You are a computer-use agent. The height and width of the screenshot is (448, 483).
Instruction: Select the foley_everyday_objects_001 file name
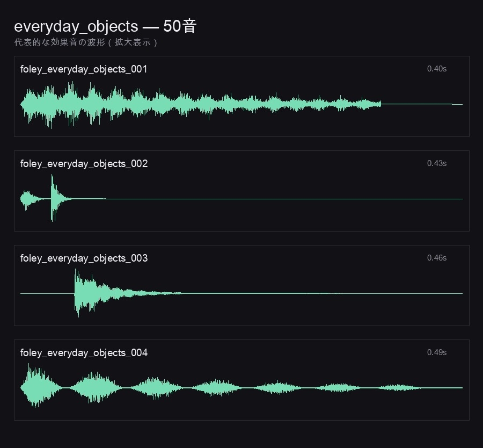pos(84,69)
